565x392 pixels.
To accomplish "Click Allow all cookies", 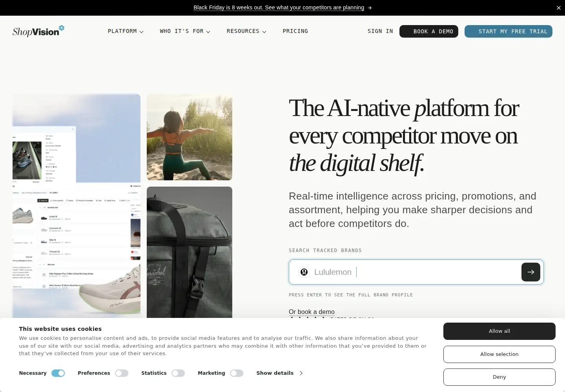I will 499,331.
